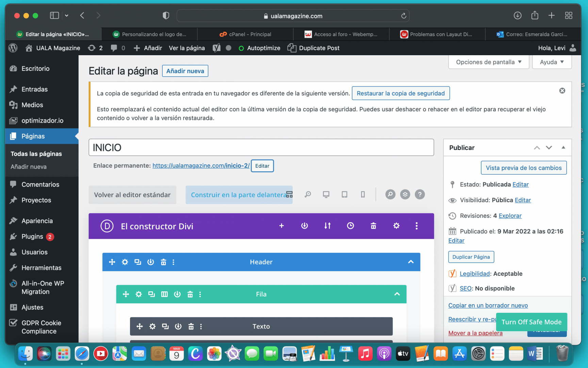Delete the Header section trash icon
The image size is (588, 368).
[x=163, y=262]
